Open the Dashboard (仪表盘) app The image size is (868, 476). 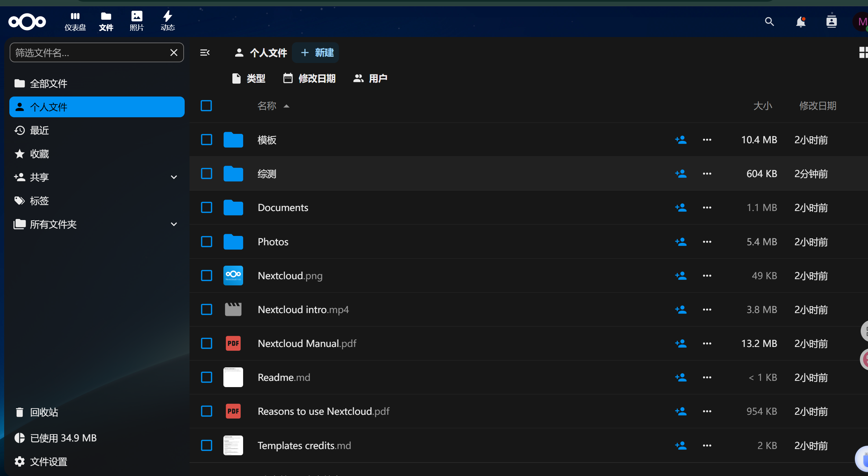tap(75, 21)
